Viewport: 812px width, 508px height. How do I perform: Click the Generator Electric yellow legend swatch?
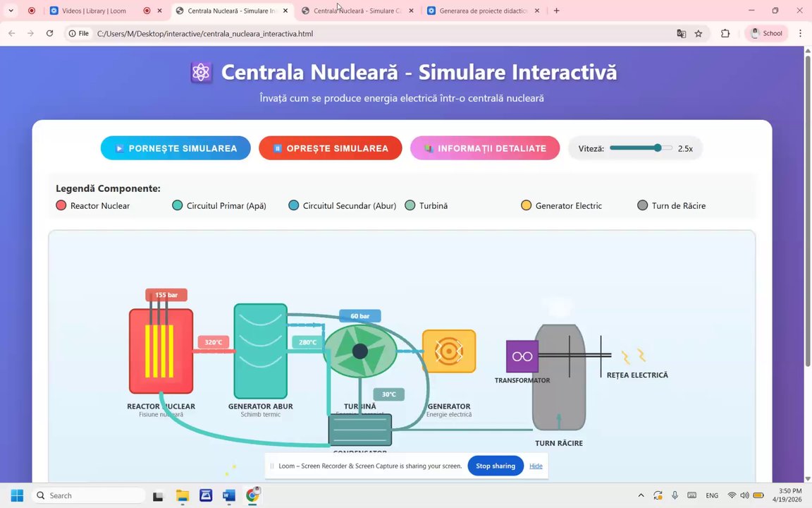[x=526, y=205]
